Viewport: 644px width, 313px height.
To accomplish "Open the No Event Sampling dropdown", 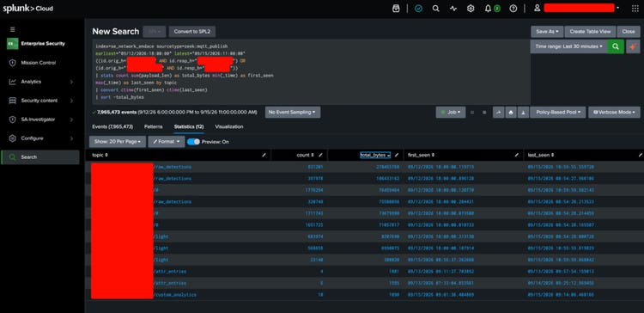I will click(x=293, y=113).
